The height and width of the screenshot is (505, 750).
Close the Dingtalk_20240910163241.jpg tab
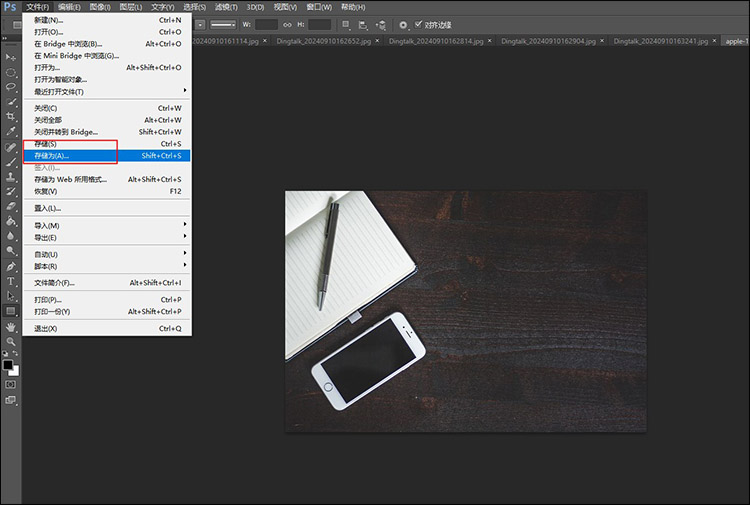click(714, 41)
